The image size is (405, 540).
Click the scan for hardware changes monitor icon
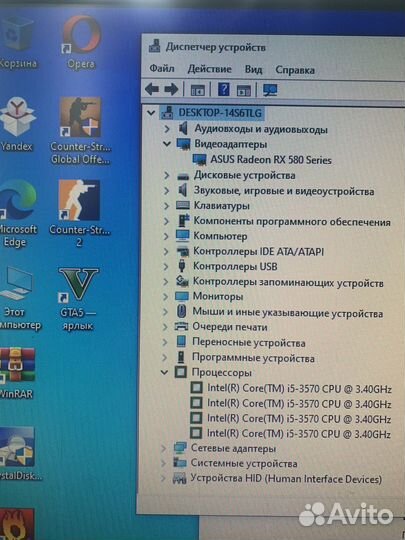coord(270,90)
